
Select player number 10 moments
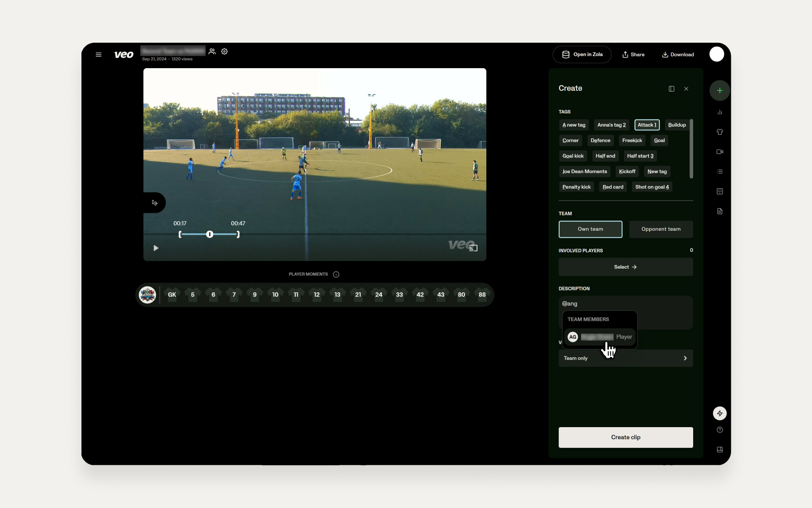[x=275, y=295]
